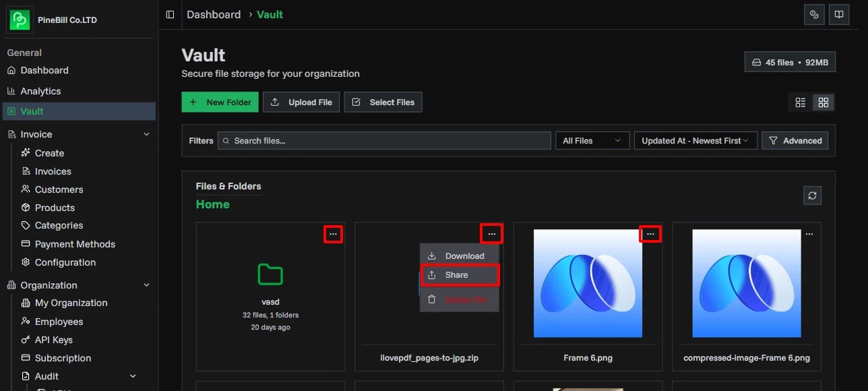Click the currency icon in the top bar
This screenshot has width=868, height=391.
pyautogui.click(x=814, y=14)
